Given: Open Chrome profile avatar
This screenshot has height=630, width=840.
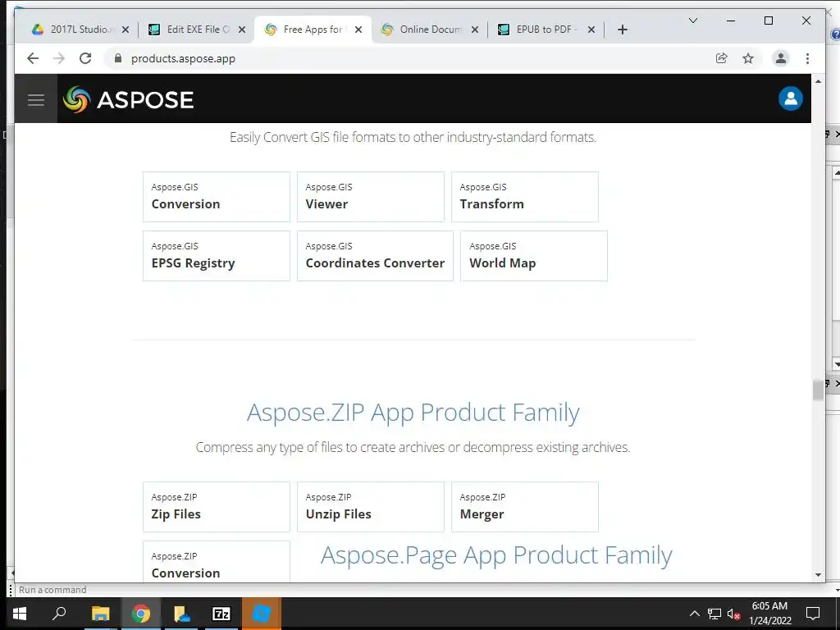Looking at the screenshot, I should (781, 58).
